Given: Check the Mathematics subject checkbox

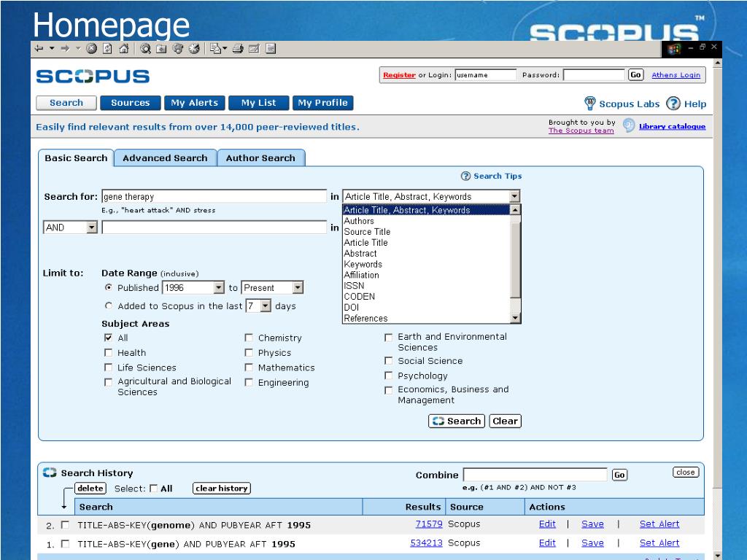Looking at the screenshot, I should (249, 367).
